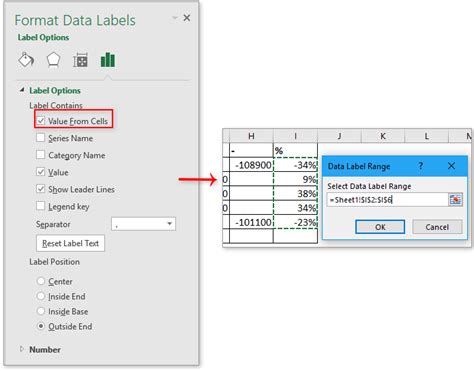Enable the Legend key checkbox

pyautogui.click(x=41, y=206)
